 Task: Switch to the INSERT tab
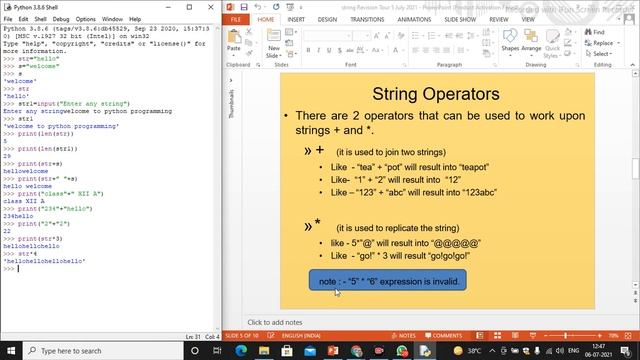(296, 20)
